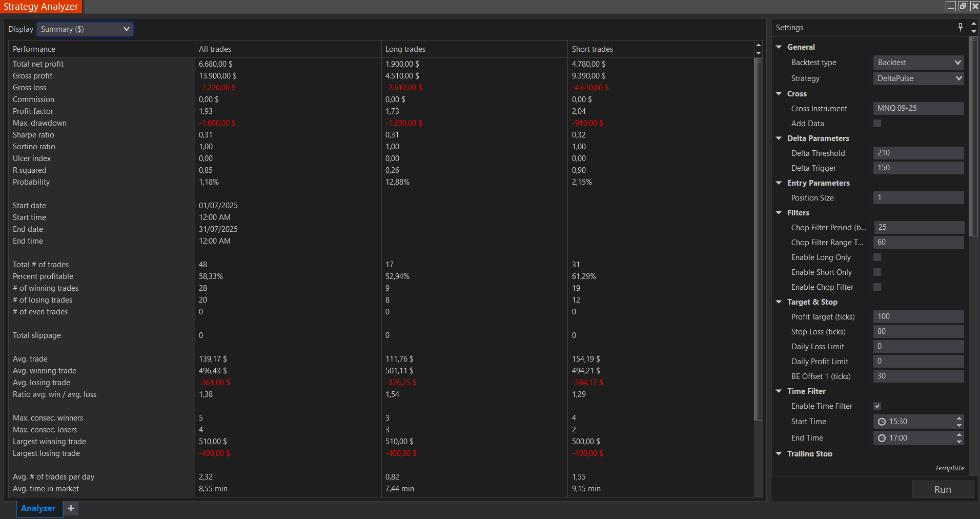Edit the Chop Filter Period value 25

(918, 227)
